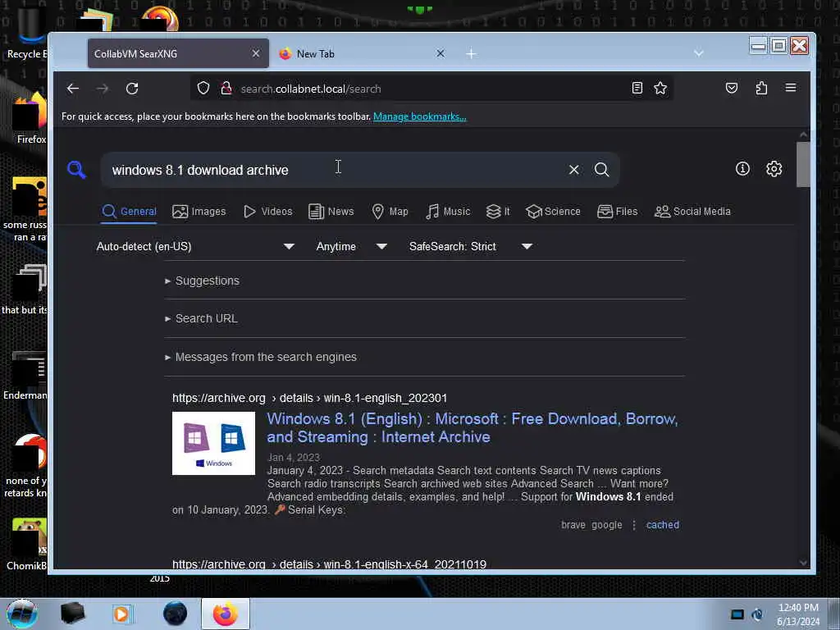
Task: Open the It category
Action: tap(498, 211)
